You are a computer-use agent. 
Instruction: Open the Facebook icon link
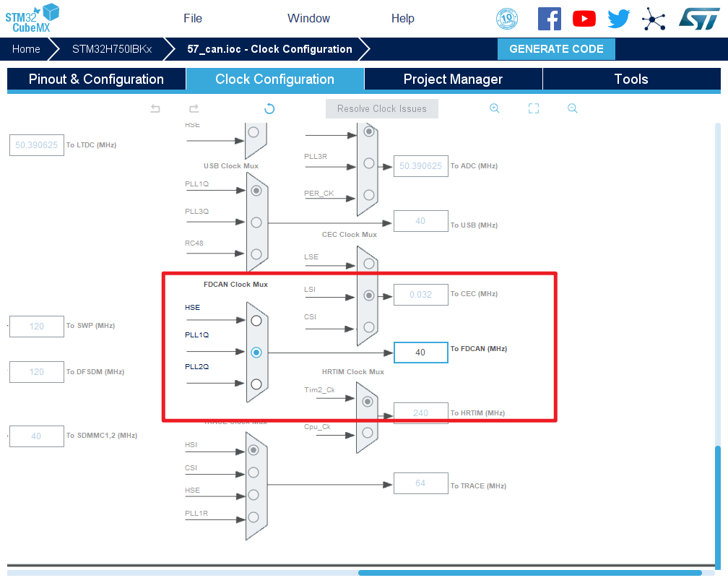coord(550,19)
